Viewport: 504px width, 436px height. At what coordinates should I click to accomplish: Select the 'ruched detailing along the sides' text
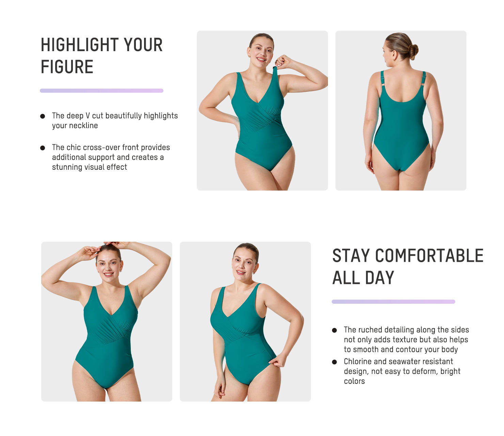tap(406, 340)
